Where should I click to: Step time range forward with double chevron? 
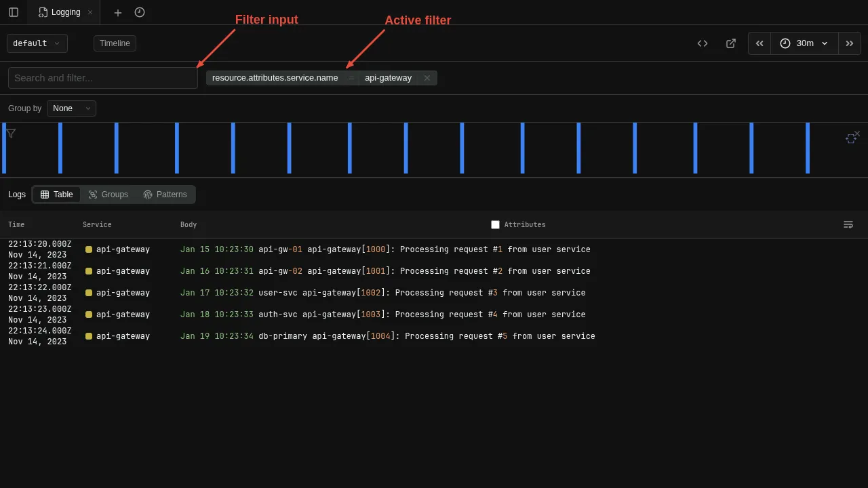click(850, 43)
